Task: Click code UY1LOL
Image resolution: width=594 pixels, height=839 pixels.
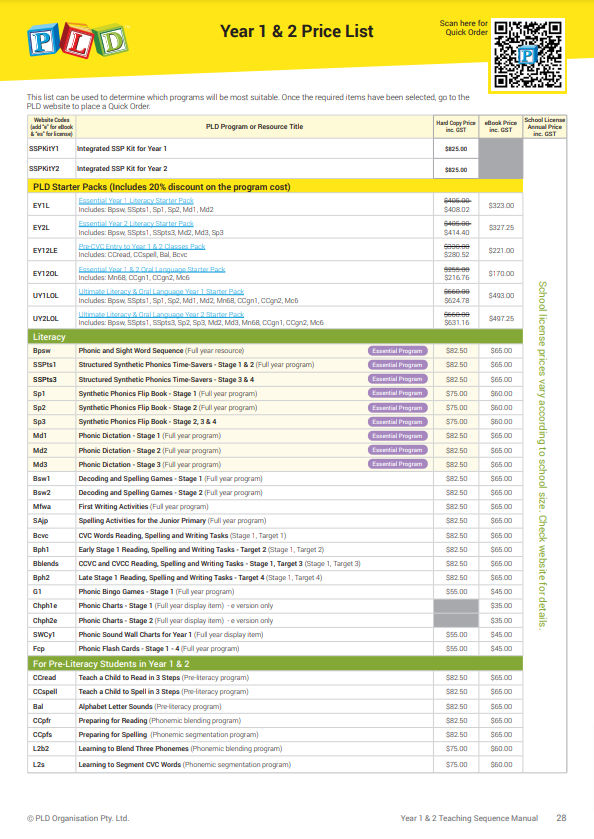Action: click(45, 296)
